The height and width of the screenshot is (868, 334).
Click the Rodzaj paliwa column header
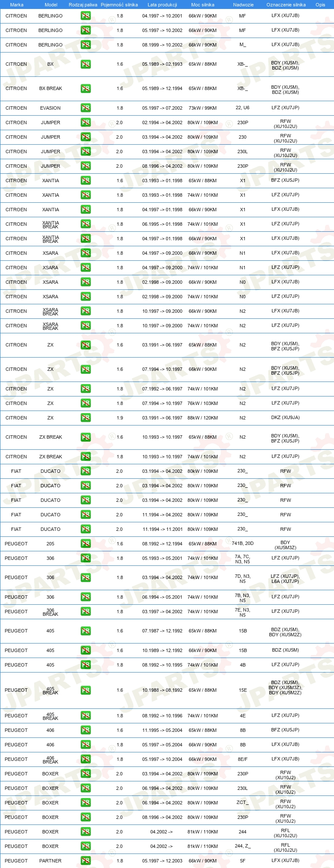pyautogui.click(x=83, y=5)
